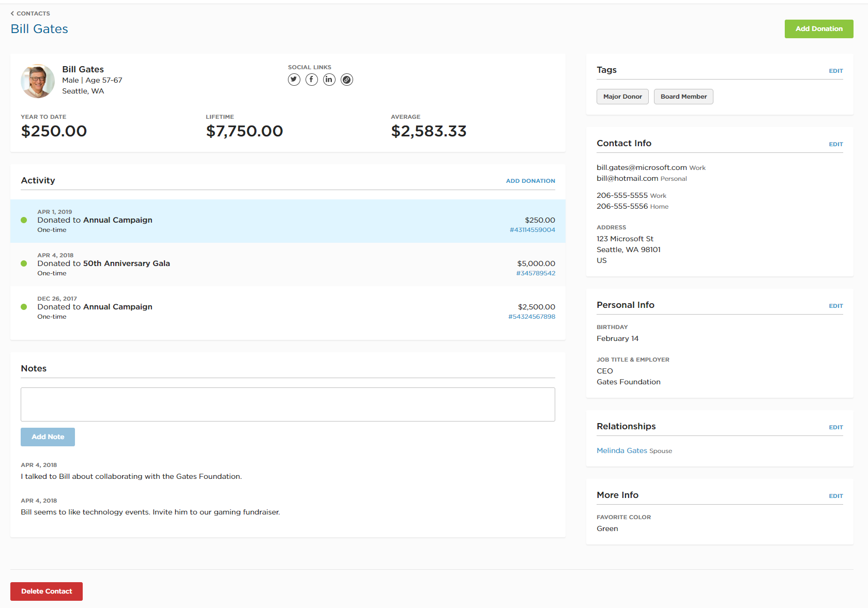Open the website link icon
This screenshot has height=608, width=868.
pos(347,80)
